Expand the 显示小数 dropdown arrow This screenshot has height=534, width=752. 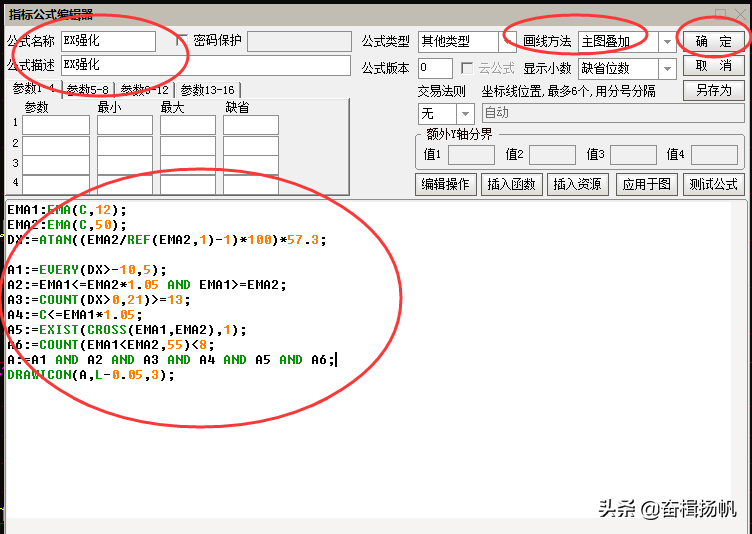point(667,69)
